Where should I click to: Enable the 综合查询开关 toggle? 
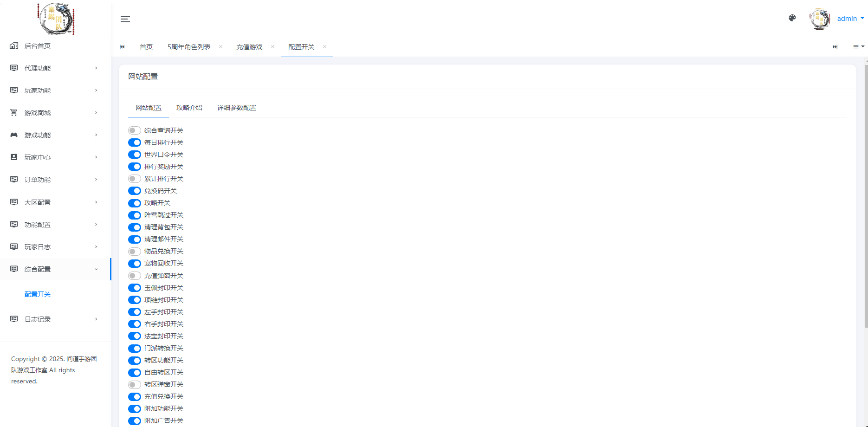[135, 130]
